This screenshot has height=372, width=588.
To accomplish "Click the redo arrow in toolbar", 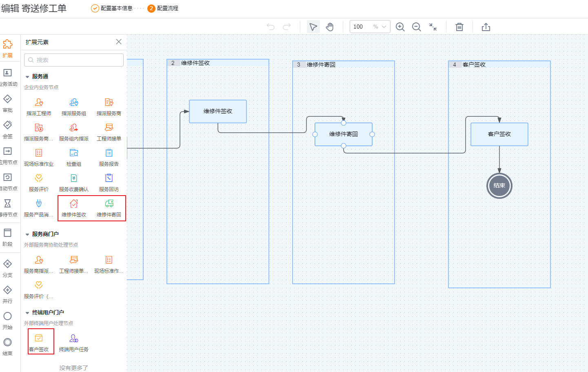I will pos(287,27).
